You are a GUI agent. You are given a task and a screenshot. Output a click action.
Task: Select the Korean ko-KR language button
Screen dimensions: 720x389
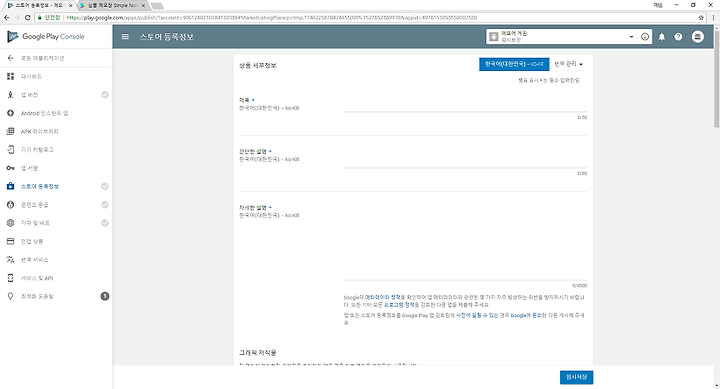coord(514,64)
